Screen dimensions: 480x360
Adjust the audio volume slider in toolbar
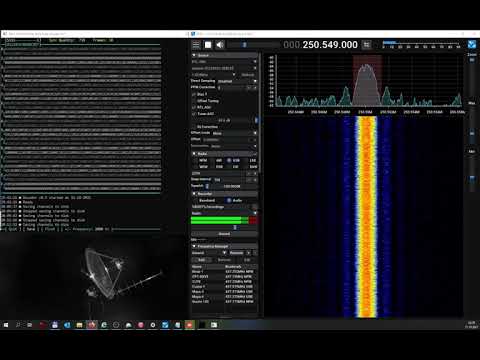(x=253, y=45)
